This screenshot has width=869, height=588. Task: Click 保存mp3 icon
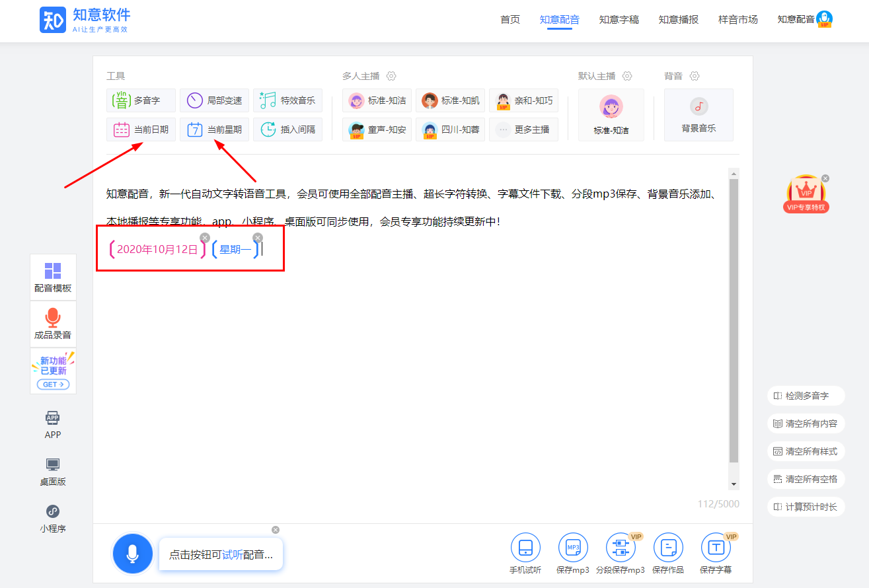point(572,548)
